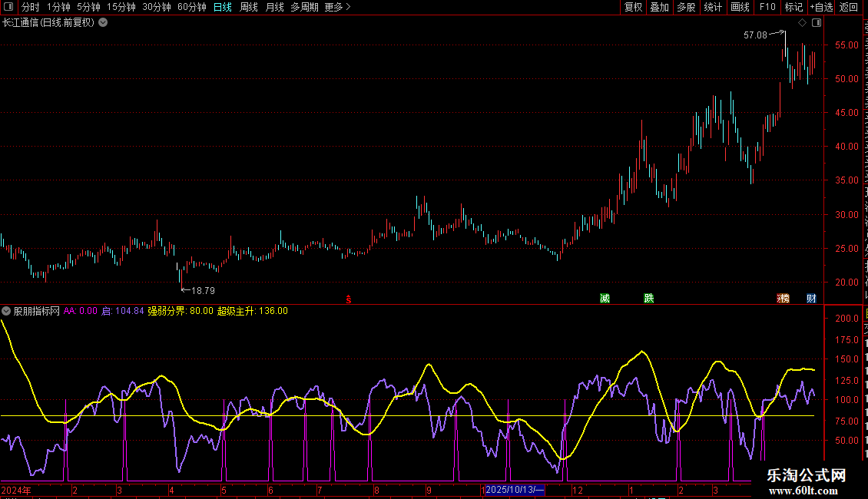Click the 2025/10/13/一 date marker

point(515,490)
